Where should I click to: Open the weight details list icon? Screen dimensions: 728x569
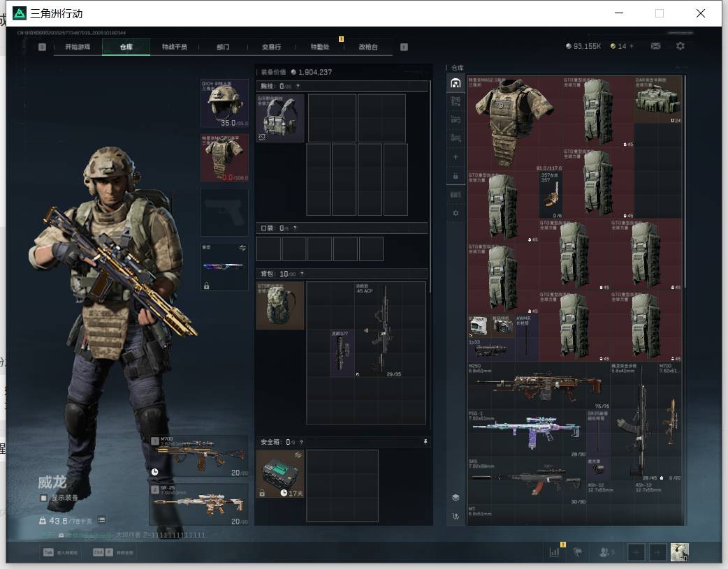coord(102,520)
